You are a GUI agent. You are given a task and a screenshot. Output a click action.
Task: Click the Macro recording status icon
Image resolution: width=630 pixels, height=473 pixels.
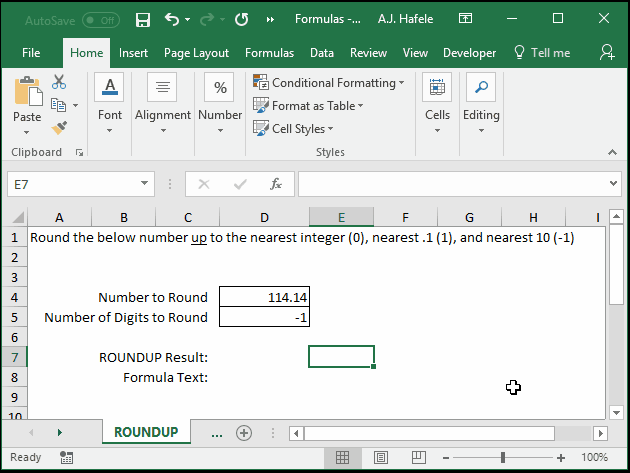pos(66,457)
